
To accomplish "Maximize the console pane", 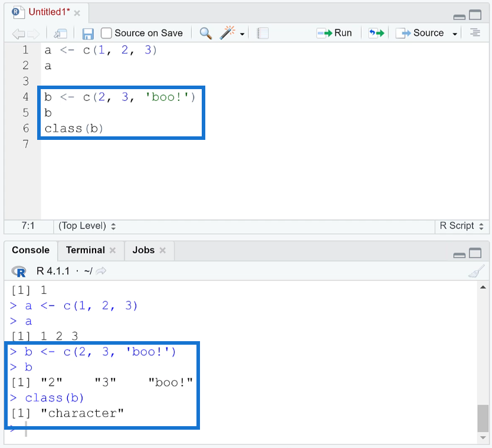I will tap(475, 253).
